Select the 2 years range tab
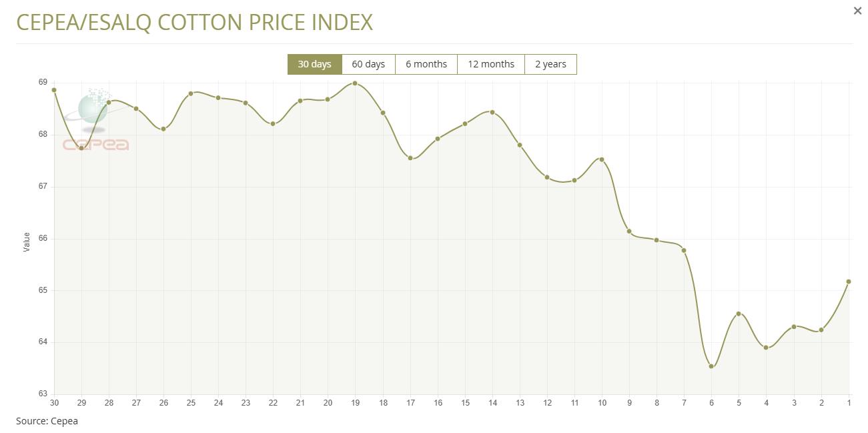 (x=550, y=64)
